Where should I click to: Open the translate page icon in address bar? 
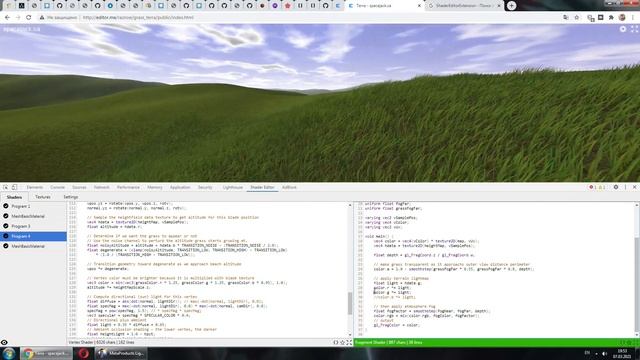[x=566, y=18]
